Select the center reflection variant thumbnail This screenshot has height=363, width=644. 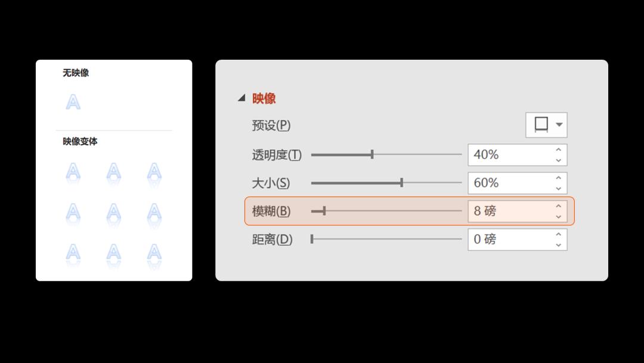pos(113,213)
